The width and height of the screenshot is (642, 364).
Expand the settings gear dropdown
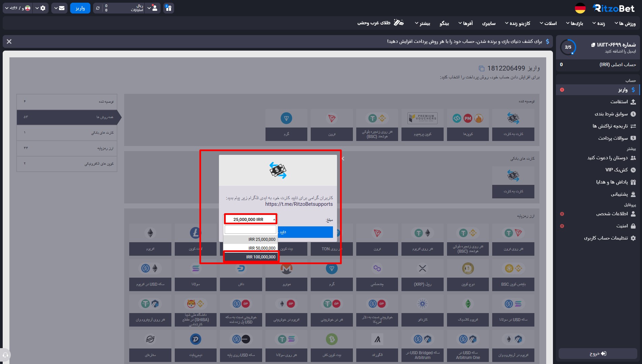(40, 8)
